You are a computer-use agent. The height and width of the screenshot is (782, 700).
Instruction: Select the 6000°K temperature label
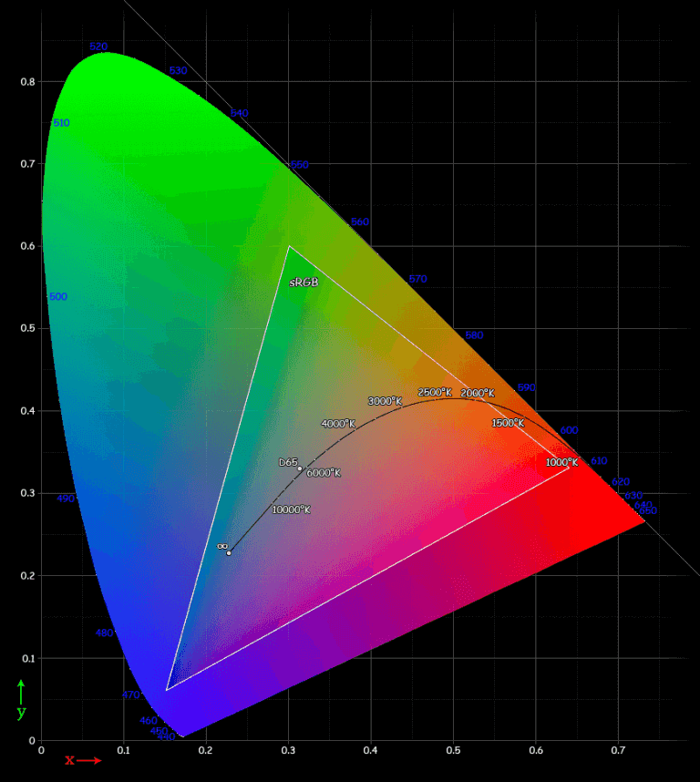[323, 473]
